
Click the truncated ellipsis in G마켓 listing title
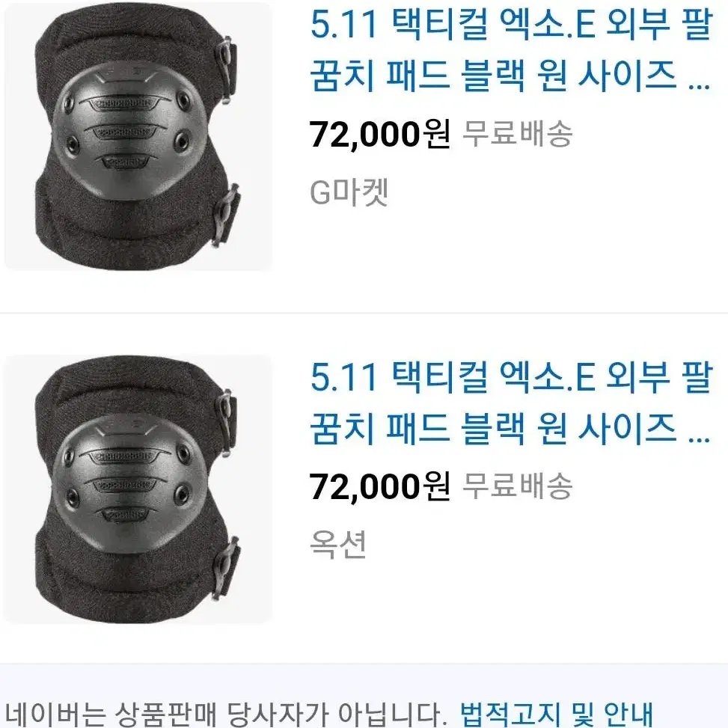(700, 86)
